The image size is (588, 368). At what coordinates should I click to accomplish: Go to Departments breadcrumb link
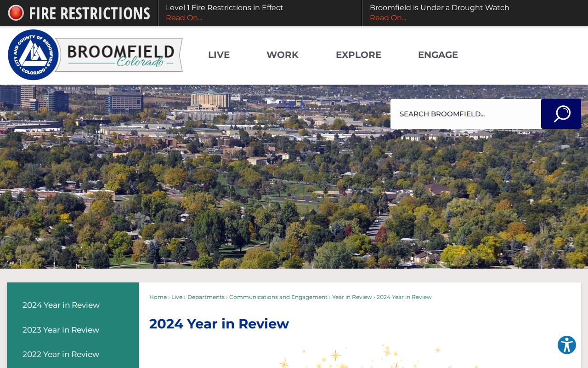206,297
